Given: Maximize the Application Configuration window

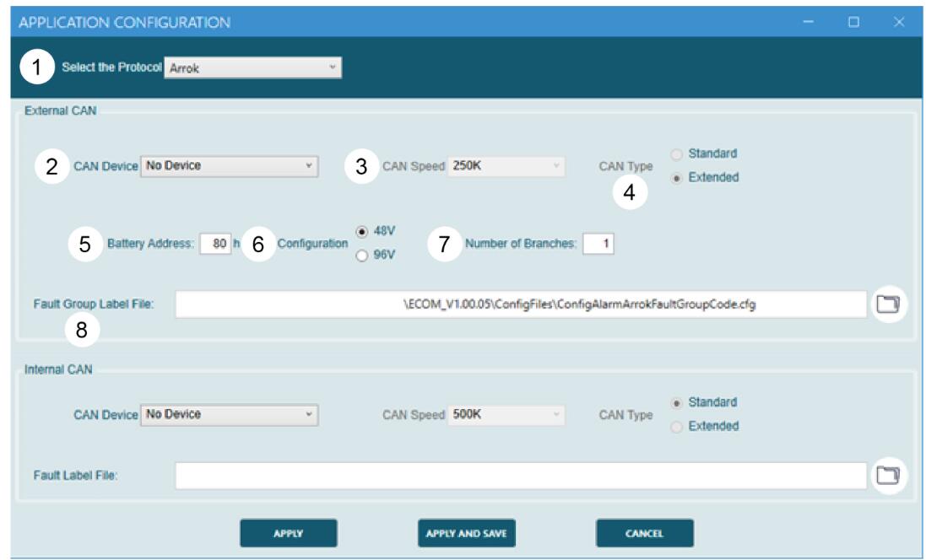Looking at the screenshot, I should coord(853,23).
